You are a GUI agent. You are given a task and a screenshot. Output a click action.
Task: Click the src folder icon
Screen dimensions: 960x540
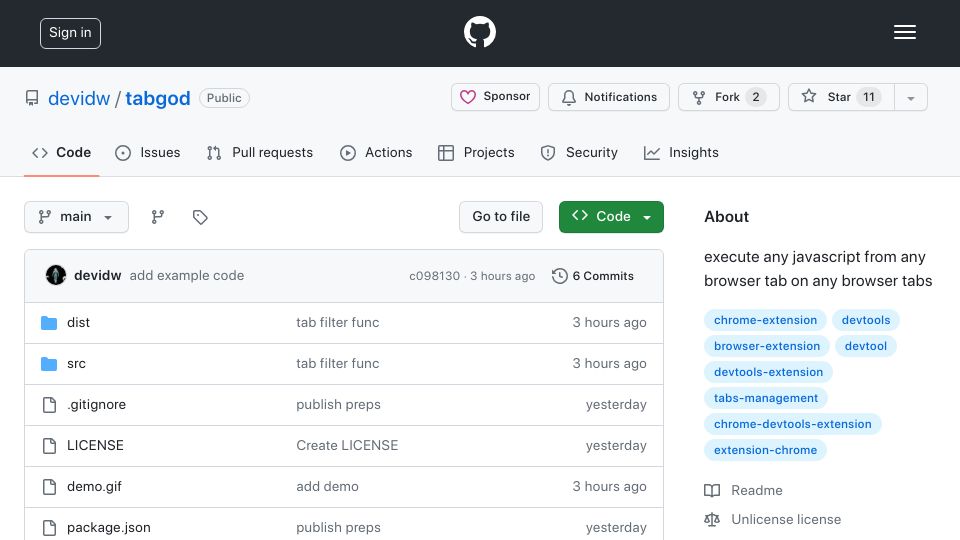(x=49, y=364)
